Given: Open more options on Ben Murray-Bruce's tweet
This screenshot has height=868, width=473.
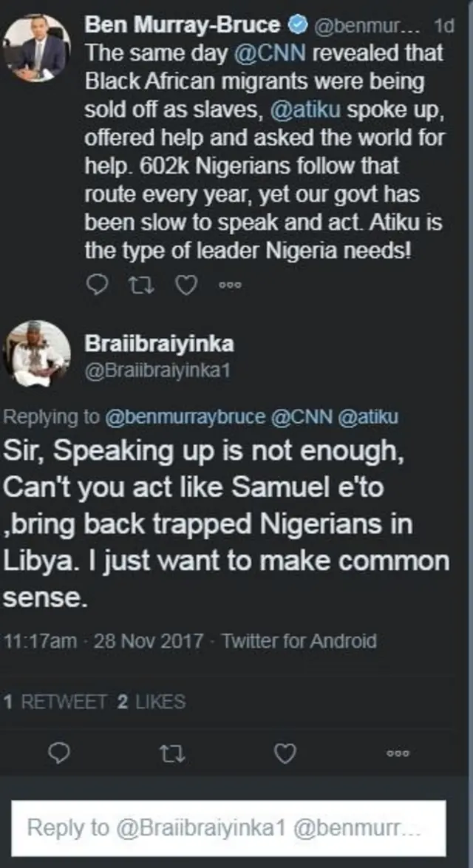Looking at the screenshot, I should (x=231, y=285).
